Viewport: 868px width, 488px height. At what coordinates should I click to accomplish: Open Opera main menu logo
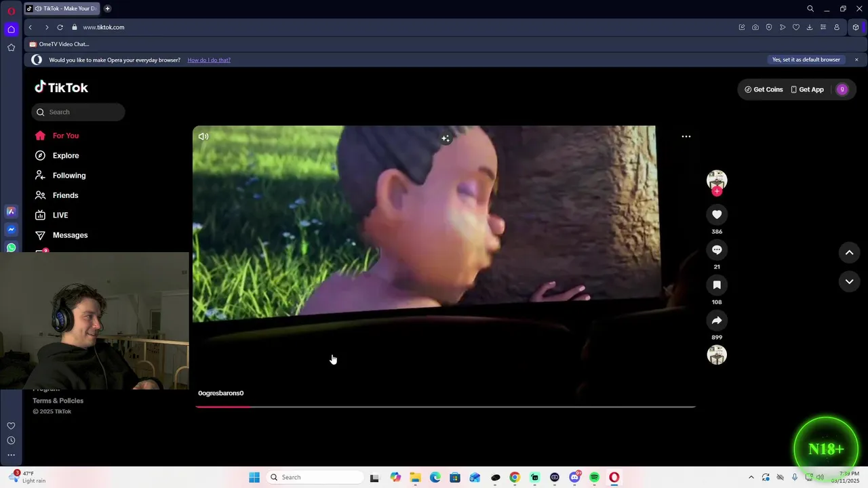point(11,11)
